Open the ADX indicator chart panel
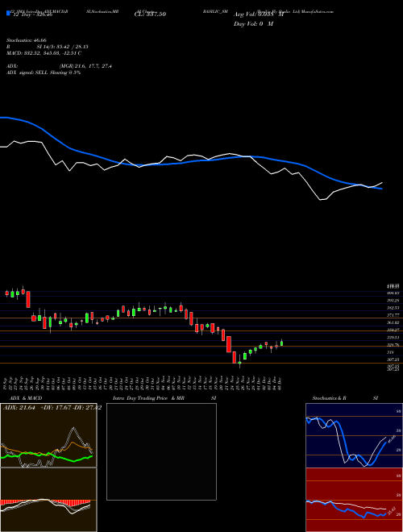 [48, 435]
